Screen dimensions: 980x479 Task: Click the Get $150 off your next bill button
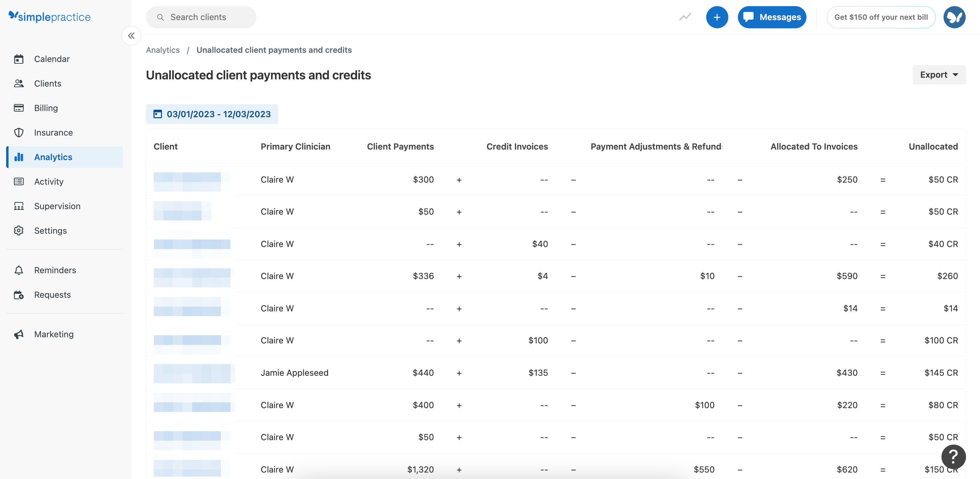[x=881, y=17]
